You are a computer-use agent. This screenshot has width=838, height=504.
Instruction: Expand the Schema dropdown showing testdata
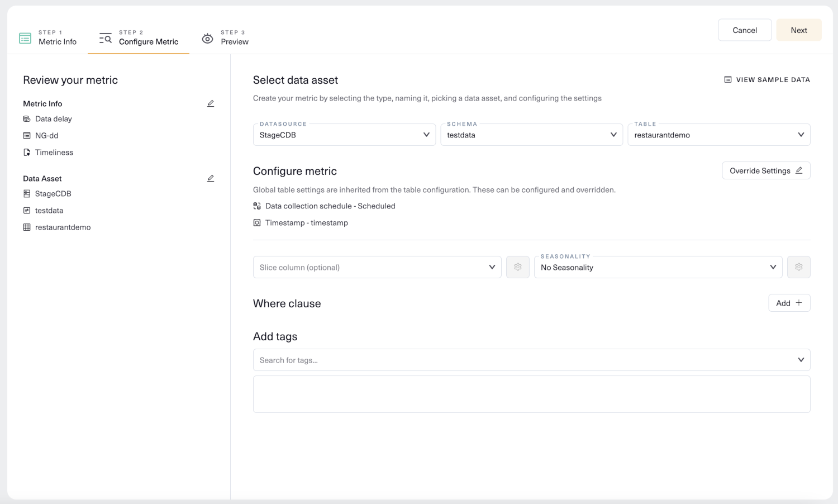click(531, 135)
